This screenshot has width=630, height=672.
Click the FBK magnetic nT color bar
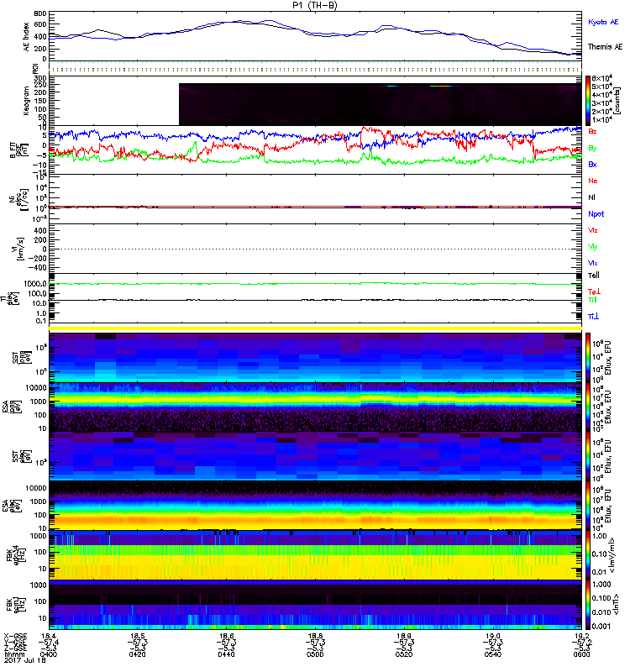588,605
